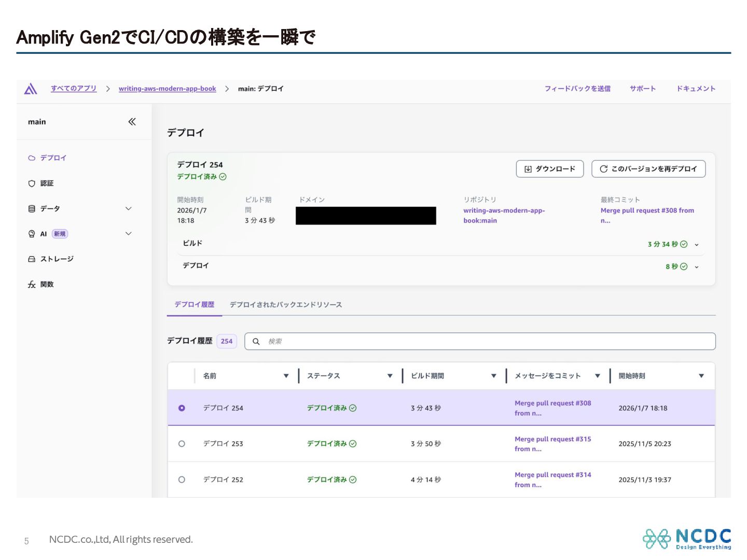
Task: Open デプロイ in the sidebar menu
Action: (53, 158)
